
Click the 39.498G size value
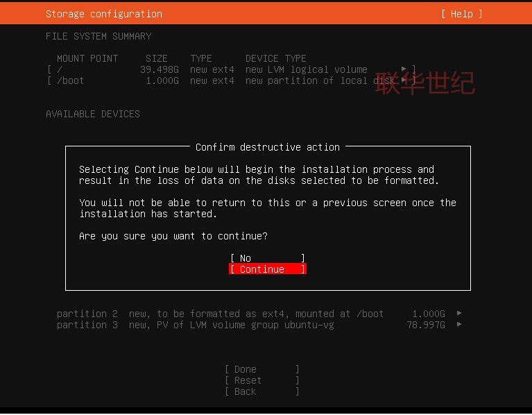point(159,69)
